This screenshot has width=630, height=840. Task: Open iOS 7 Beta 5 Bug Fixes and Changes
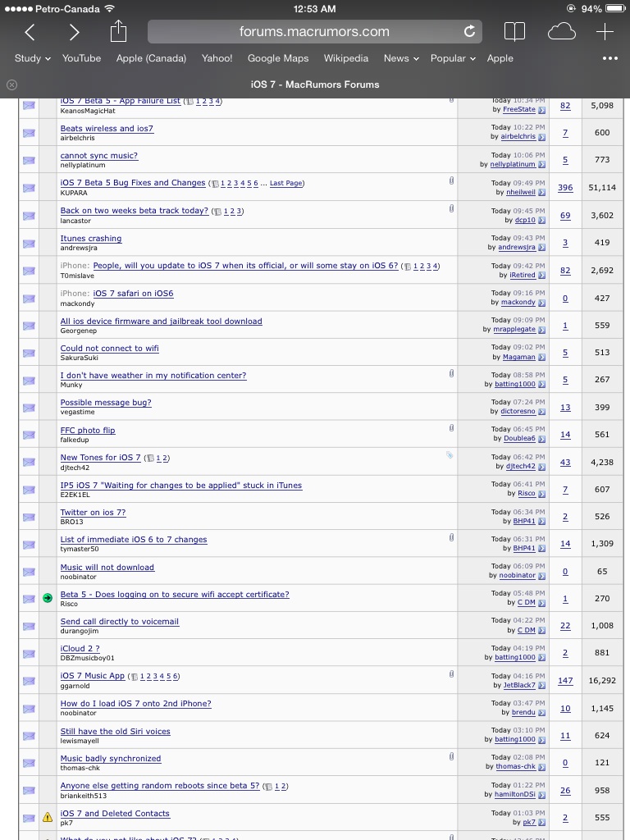[x=133, y=183]
